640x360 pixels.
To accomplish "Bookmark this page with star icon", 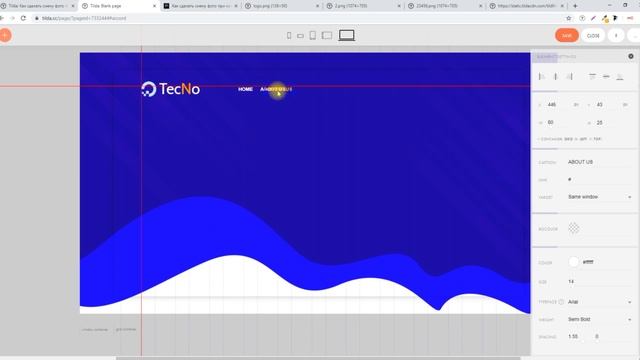I will (569, 18).
